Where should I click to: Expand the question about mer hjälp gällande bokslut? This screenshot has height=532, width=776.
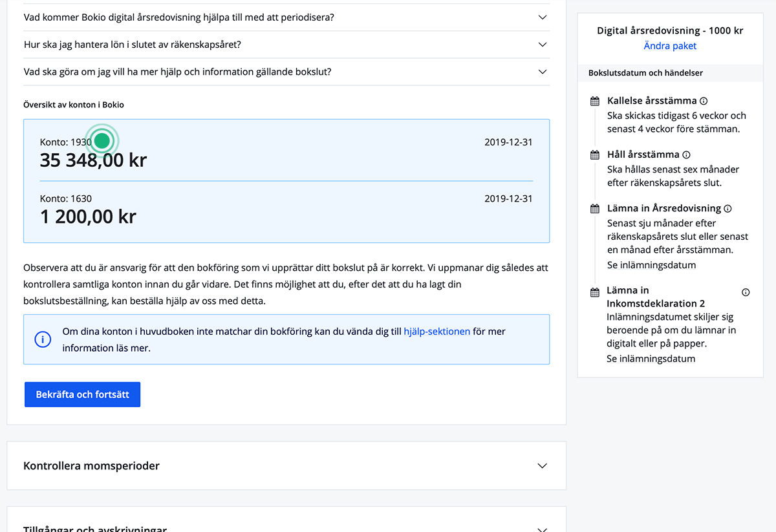click(543, 72)
